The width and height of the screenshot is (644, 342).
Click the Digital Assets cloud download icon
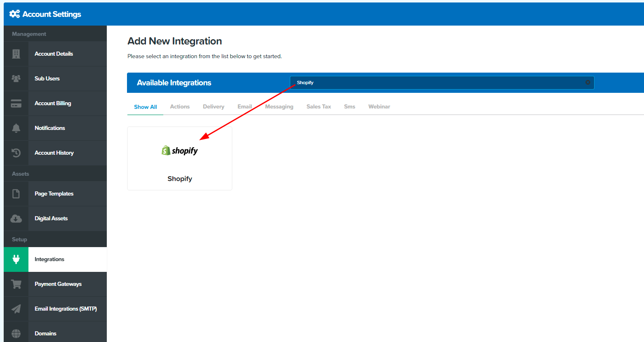(16, 218)
